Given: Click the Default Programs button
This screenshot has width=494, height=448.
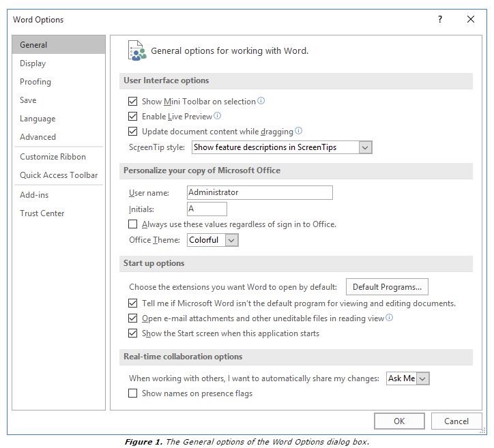Looking at the screenshot, I should [387, 287].
